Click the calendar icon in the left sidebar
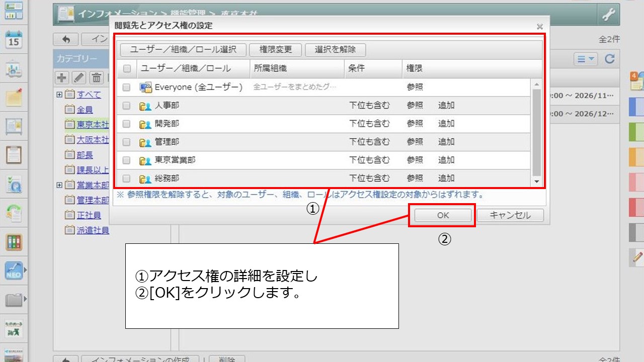Screen dimensions: 644x362 [x=14, y=40]
